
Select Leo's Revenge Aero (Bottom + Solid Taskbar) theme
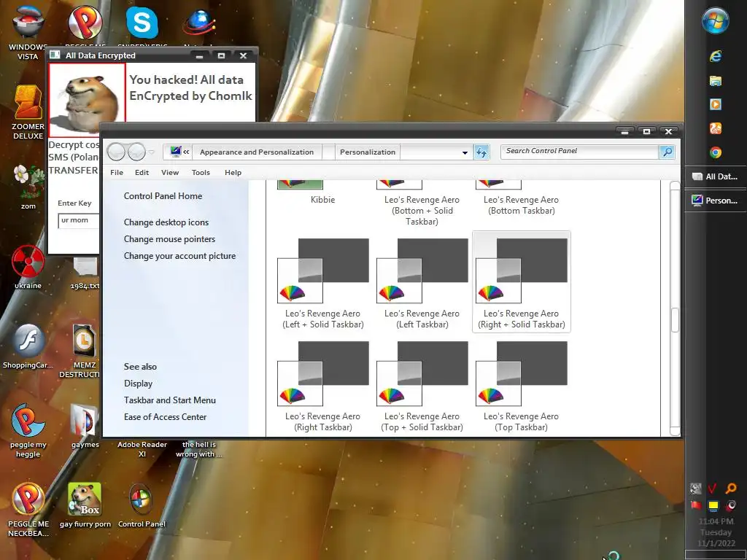coord(422,204)
